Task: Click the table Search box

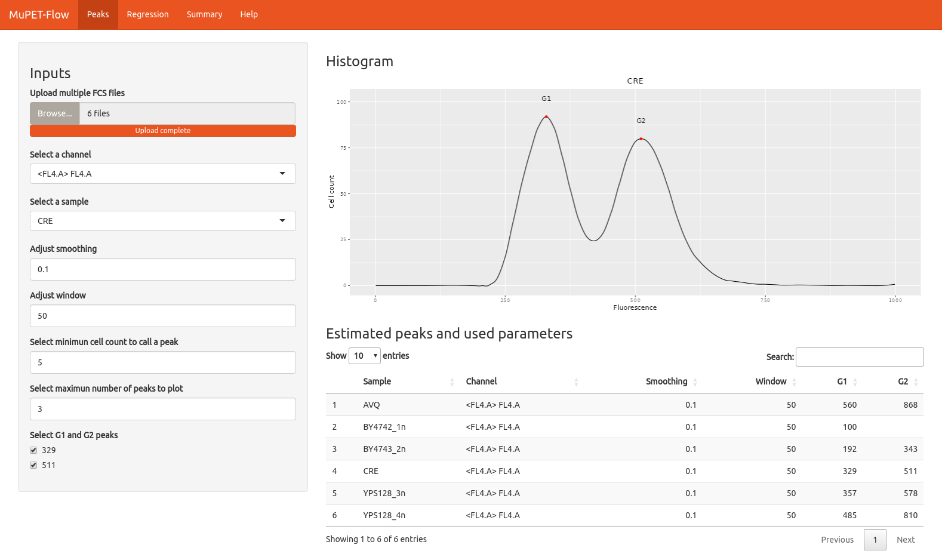Action: coord(859,357)
